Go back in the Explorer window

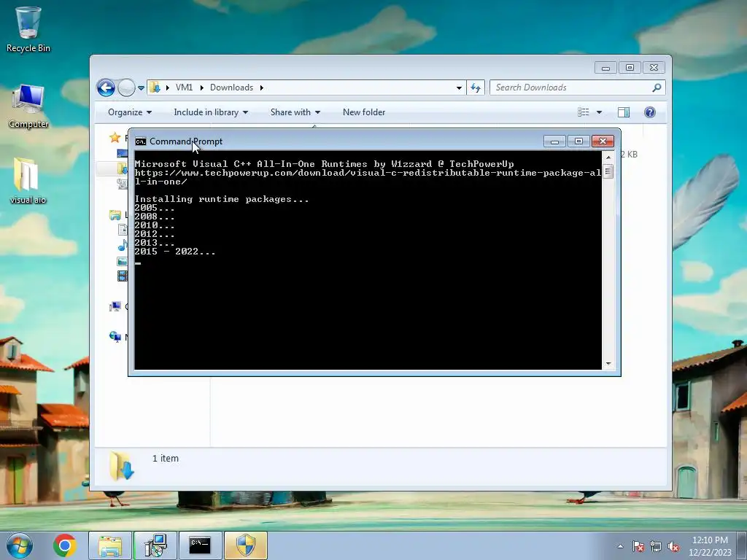106,87
